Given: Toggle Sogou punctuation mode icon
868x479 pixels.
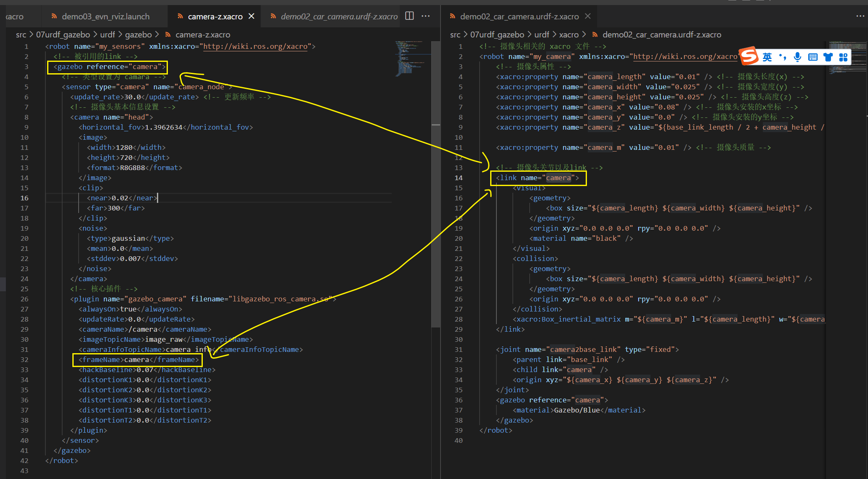Looking at the screenshot, I should tap(783, 57).
